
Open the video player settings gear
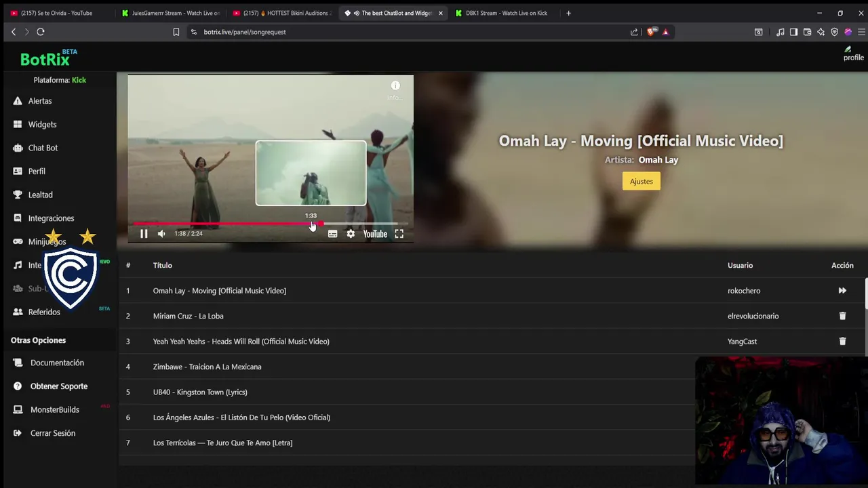point(351,234)
